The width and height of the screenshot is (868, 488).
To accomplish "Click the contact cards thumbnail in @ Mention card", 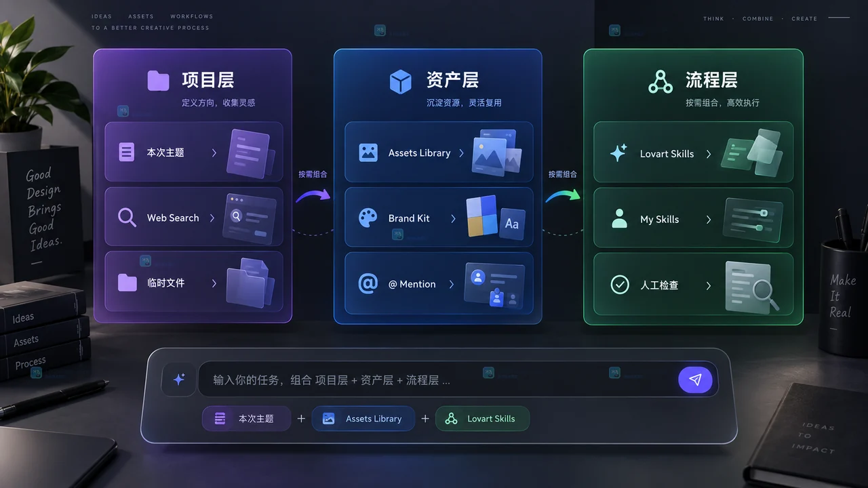I will click(494, 285).
